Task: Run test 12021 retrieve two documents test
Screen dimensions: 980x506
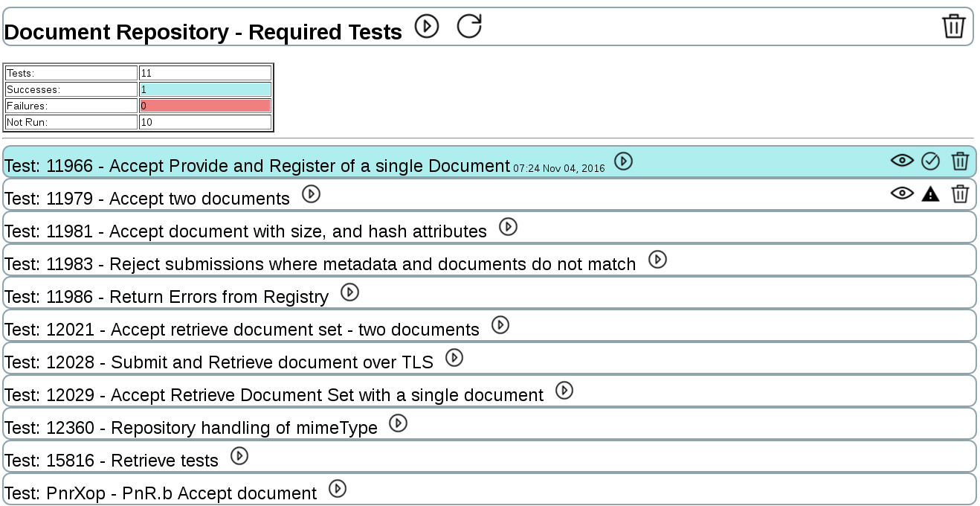Action: coord(500,325)
